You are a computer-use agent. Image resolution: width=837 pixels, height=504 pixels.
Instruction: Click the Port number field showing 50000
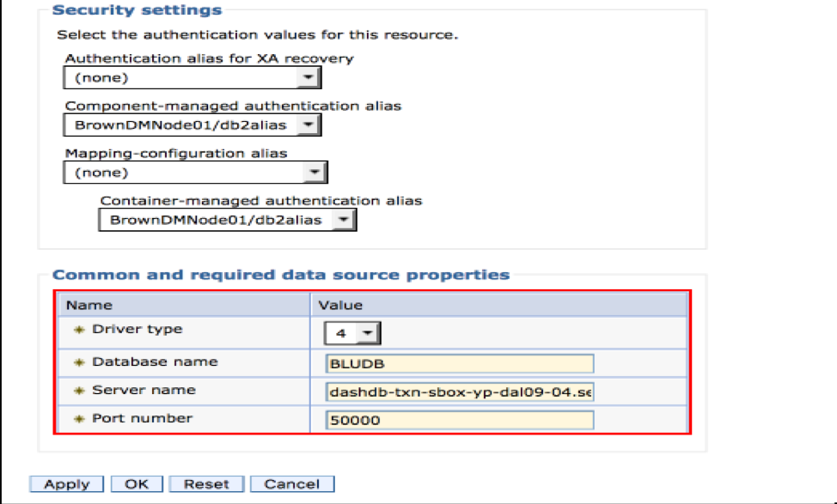click(x=459, y=420)
